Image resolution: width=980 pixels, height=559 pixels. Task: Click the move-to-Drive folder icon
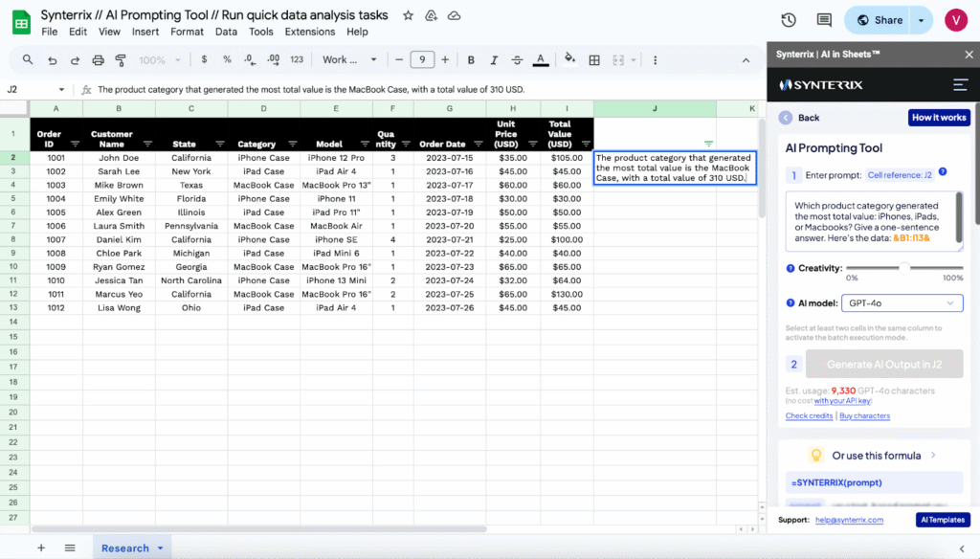pyautogui.click(x=432, y=15)
